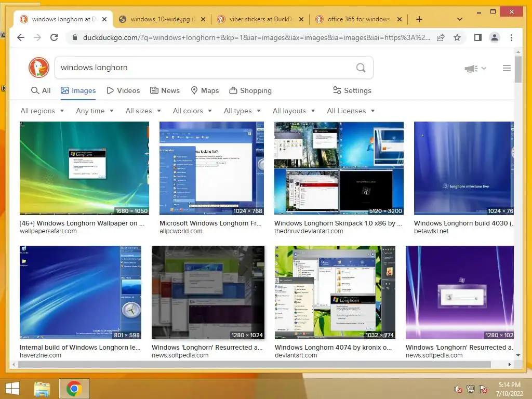Open a new tab with plus button
Screen dimensions: 532x399
click(x=419, y=19)
